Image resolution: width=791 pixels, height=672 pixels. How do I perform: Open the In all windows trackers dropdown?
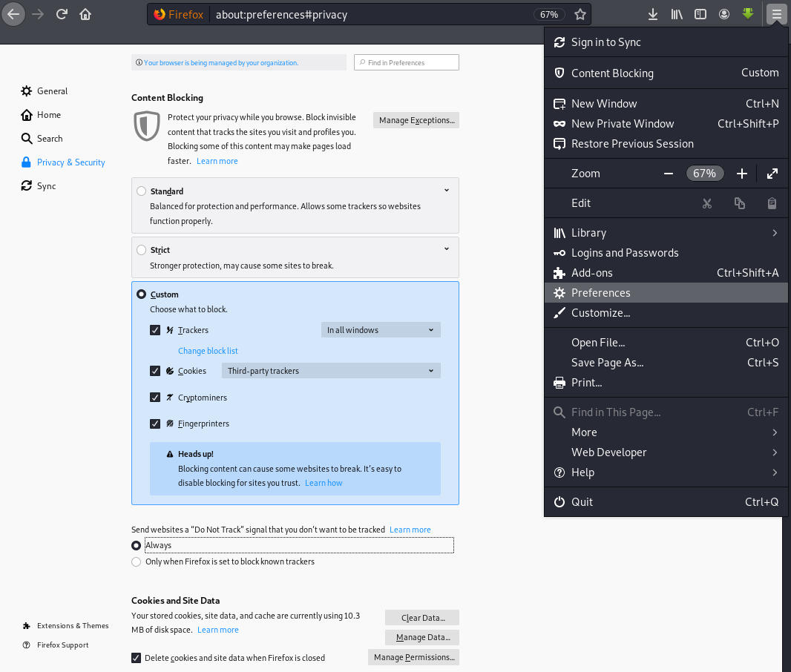pyautogui.click(x=381, y=329)
